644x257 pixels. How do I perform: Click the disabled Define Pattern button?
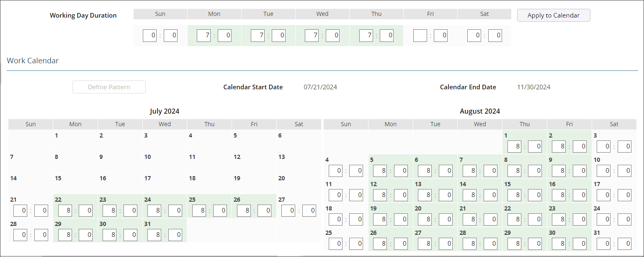click(x=109, y=87)
